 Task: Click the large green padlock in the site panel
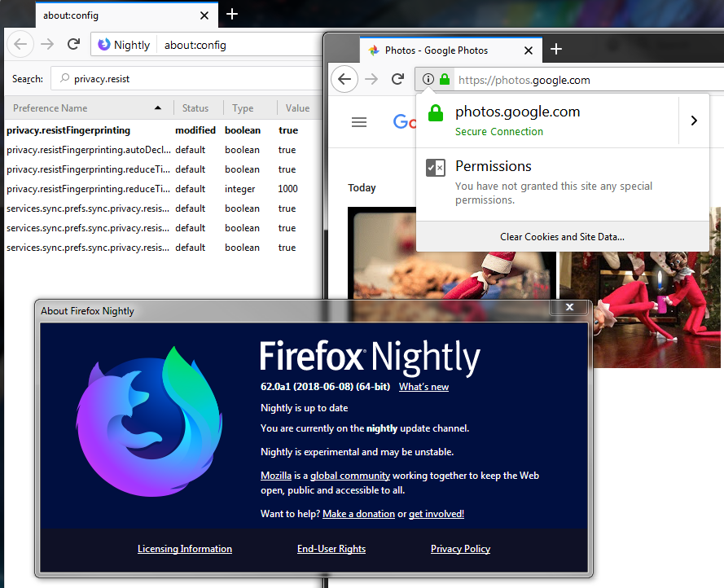click(436, 112)
